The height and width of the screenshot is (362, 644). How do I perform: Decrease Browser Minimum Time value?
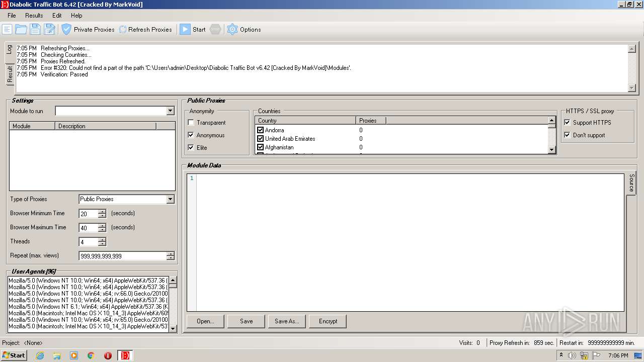[102, 216]
